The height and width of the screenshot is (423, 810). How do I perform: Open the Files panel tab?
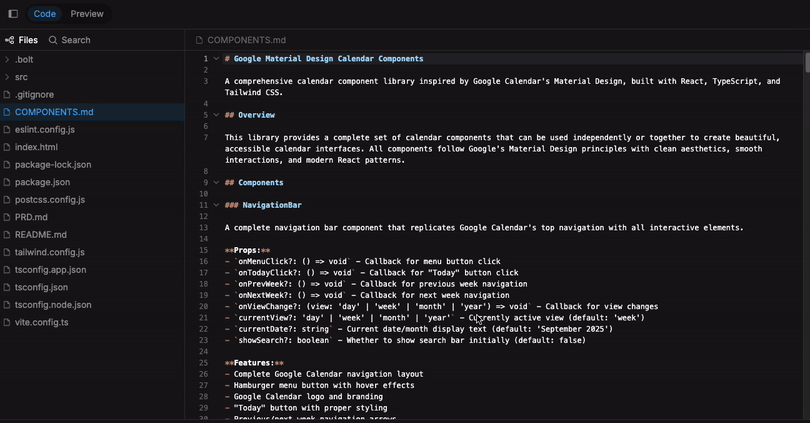pyautogui.click(x=21, y=40)
